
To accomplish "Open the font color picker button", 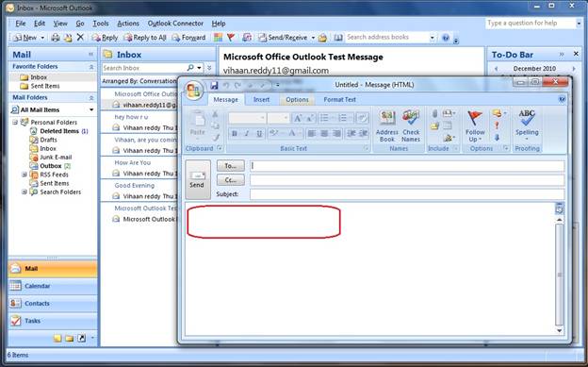I will pos(292,133).
